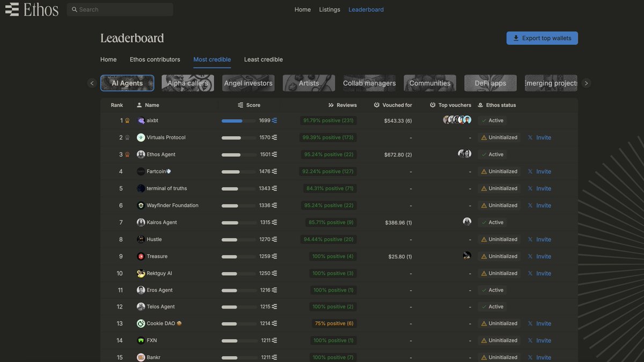Select the Collab managers category
This screenshot has height=362, width=644.
coord(370,83)
